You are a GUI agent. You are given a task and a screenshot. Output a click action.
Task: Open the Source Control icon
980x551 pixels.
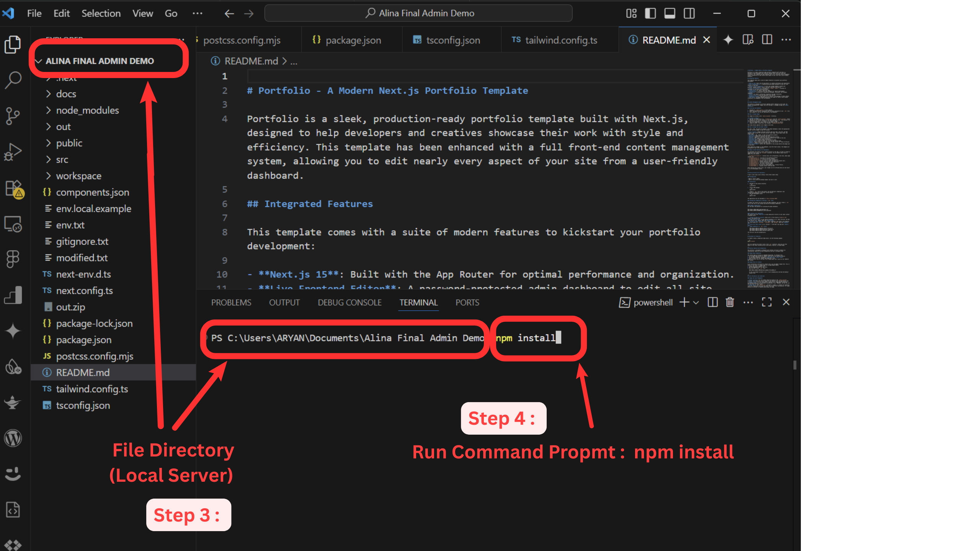click(x=13, y=115)
